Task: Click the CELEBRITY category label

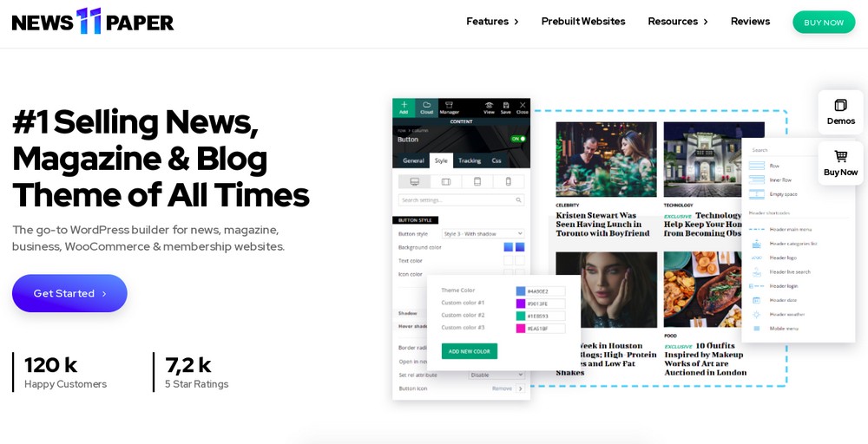Action: pos(568,206)
